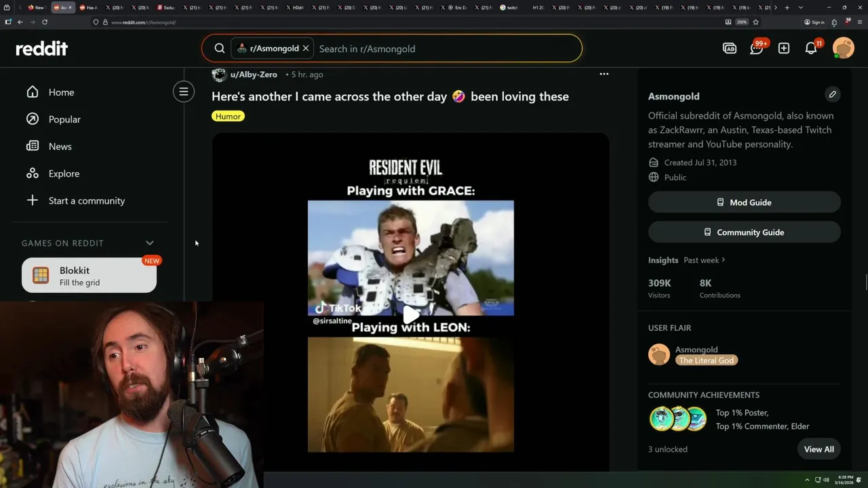Collapse the Games on Reddit section

pos(150,243)
